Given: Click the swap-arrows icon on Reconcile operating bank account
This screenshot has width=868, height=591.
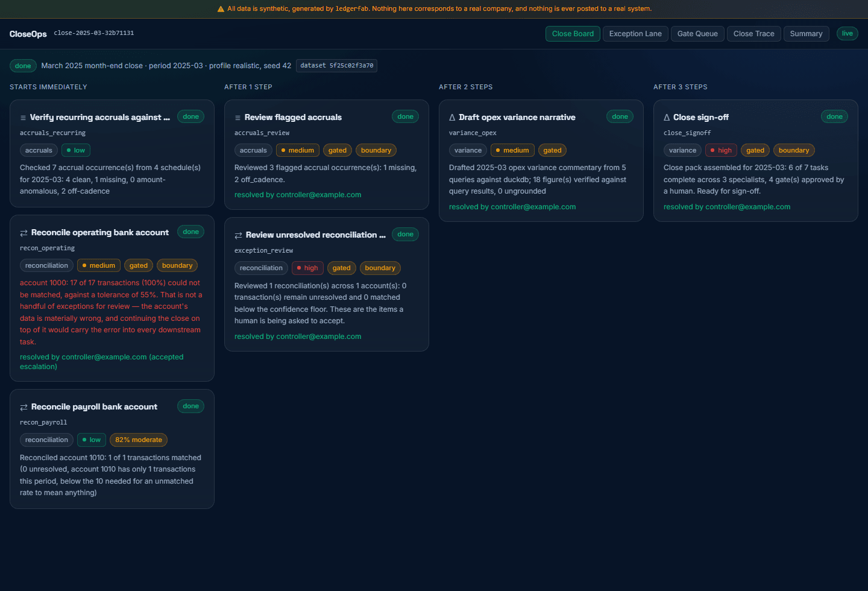Looking at the screenshot, I should click(24, 233).
